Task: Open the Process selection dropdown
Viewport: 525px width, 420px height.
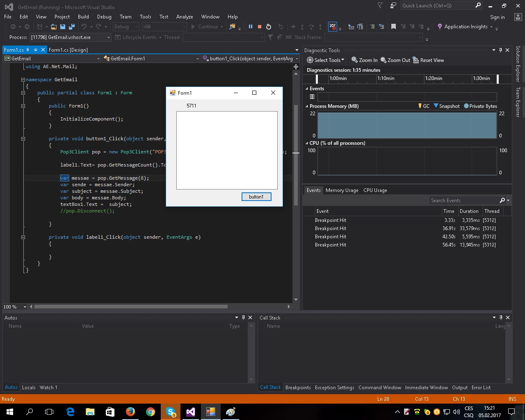Action: pyautogui.click(x=109, y=37)
